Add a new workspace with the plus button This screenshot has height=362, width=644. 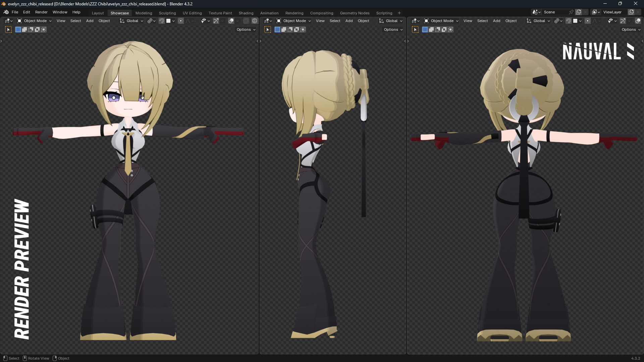(399, 13)
